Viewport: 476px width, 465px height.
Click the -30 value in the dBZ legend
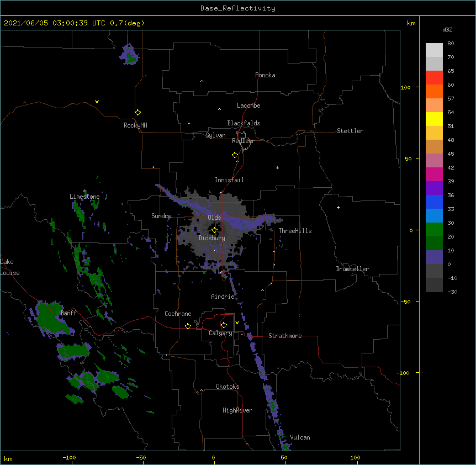pyautogui.click(x=452, y=292)
